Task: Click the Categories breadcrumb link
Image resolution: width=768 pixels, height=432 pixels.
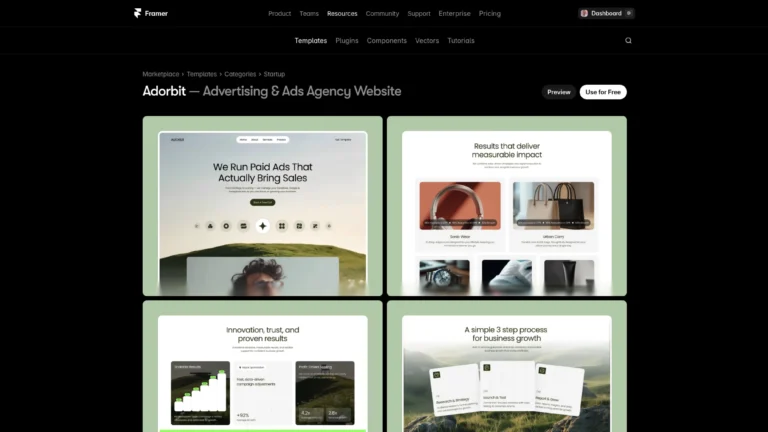Action: pyautogui.click(x=240, y=74)
